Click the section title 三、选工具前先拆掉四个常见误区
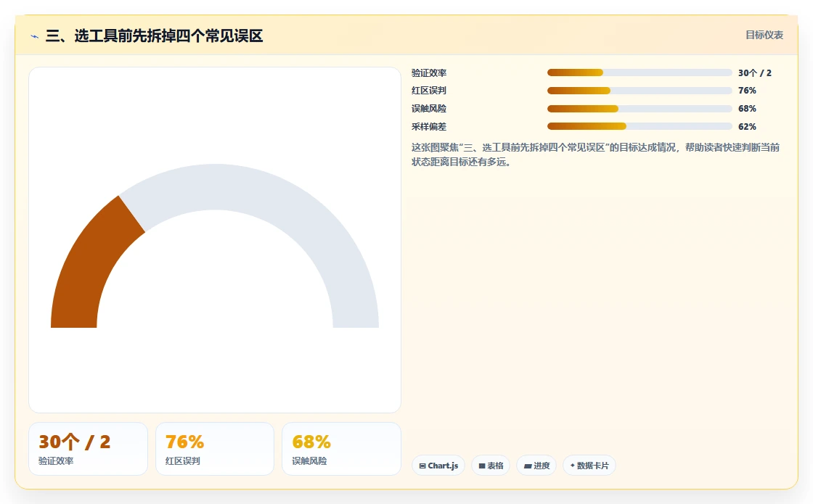813x504 pixels. tap(155, 36)
